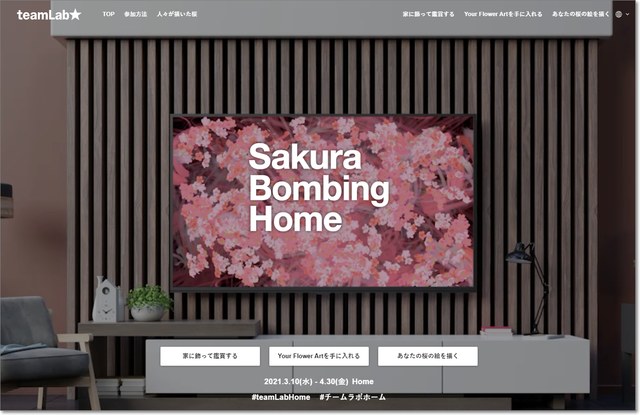Open the TOP menu item
Image resolution: width=640 pixels, height=415 pixels.
[109, 15]
